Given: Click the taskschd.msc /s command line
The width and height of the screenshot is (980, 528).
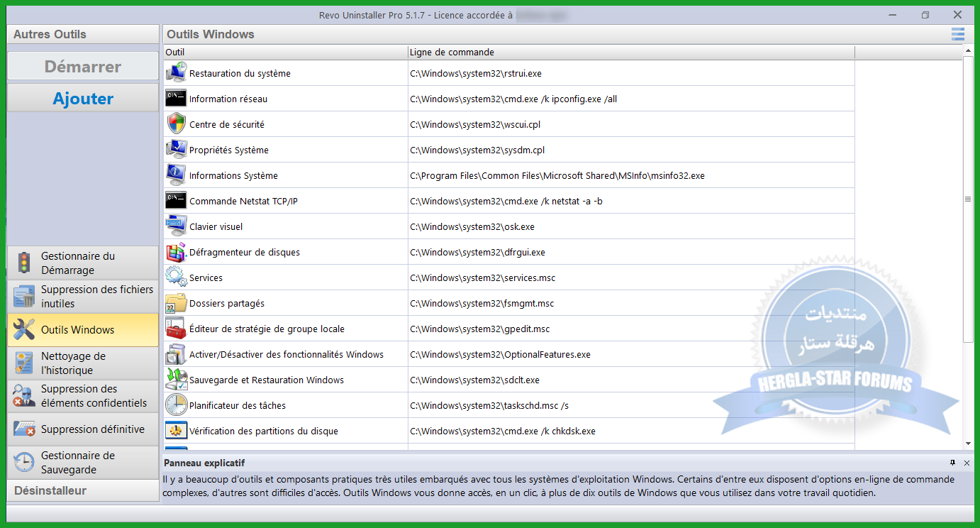Looking at the screenshot, I should click(489, 406).
